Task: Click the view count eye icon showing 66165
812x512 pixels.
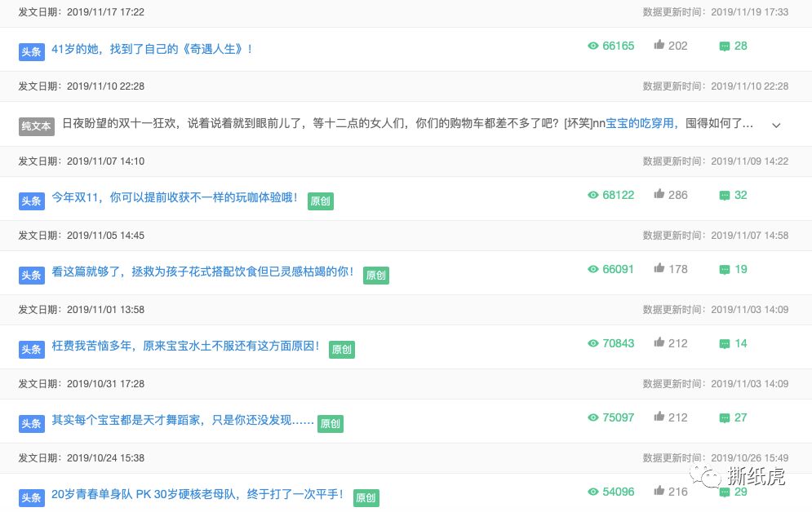Action: pyautogui.click(x=593, y=46)
